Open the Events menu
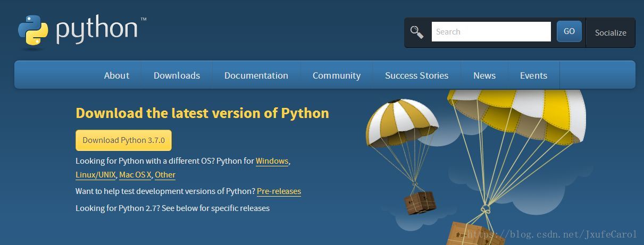The width and height of the screenshot is (644, 245). (533, 75)
